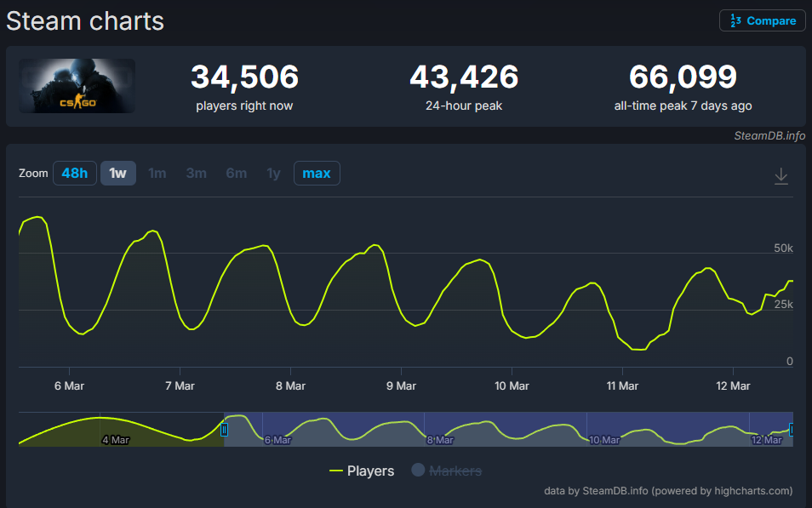Toggle the Markers series in legend
812x508 pixels.
tap(446, 471)
